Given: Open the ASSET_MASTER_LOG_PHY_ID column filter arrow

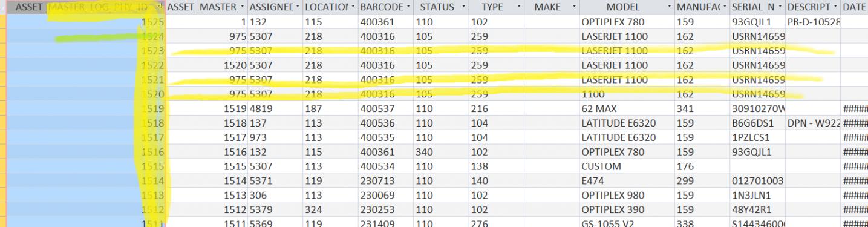Looking at the screenshot, I should coord(160,7).
